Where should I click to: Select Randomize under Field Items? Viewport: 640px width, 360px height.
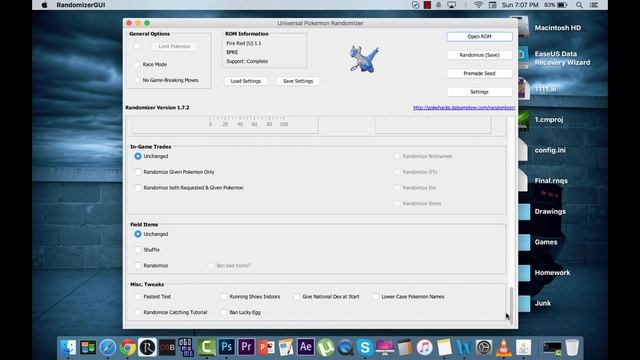[x=138, y=265]
